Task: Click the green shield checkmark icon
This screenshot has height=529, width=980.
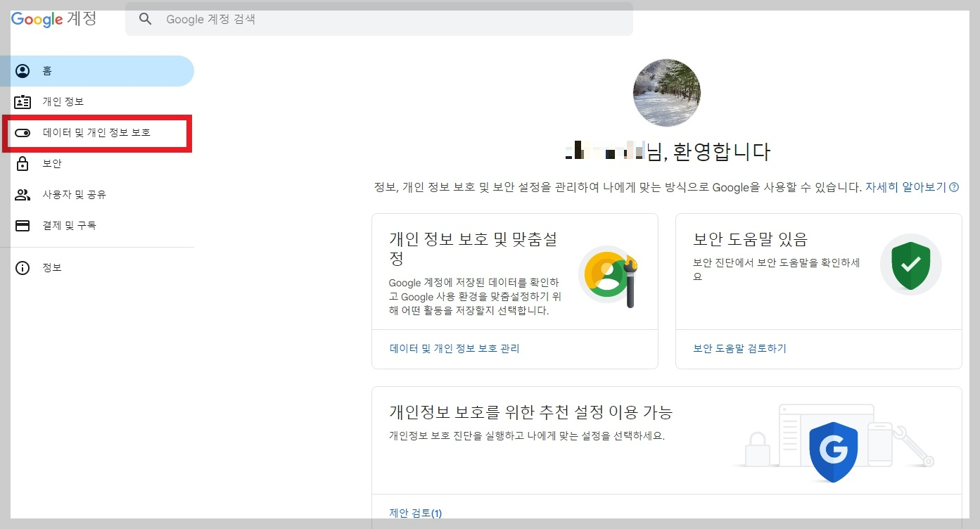Action: click(911, 264)
